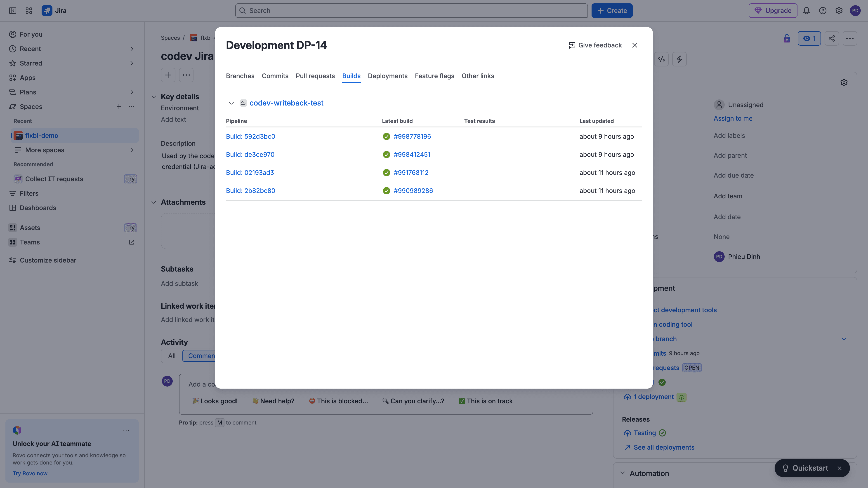The height and width of the screenshot is (488, 868).
Task: Click the Create button
Action: point(612,11)
